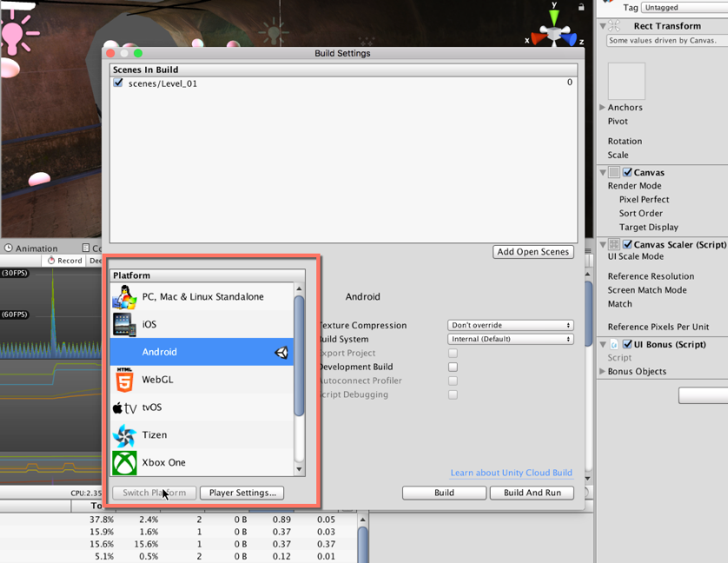
Task: Open the Texture Compression dropdown
Action: (510, 325)
